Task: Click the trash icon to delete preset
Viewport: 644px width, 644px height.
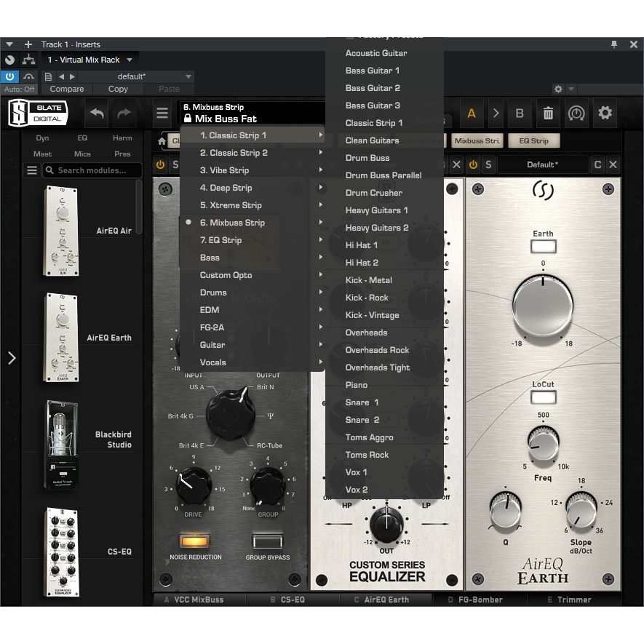Action: tap(548, 114)
